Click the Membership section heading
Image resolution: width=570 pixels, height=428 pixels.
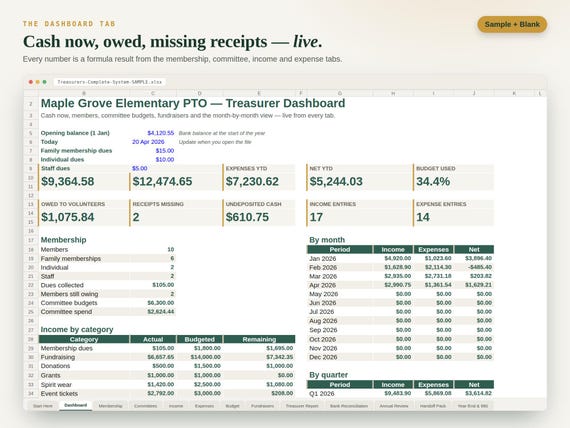(x=63, y=240)
